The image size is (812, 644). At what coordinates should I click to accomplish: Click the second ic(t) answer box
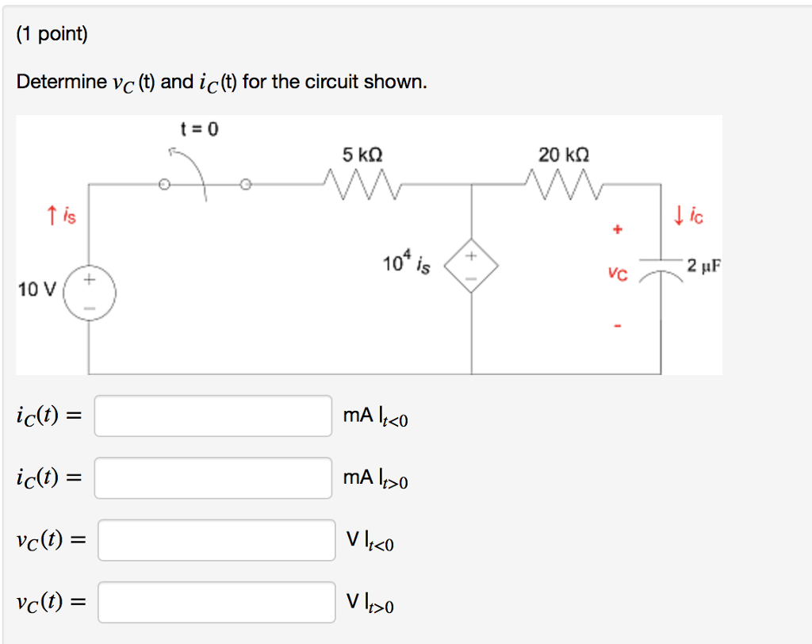click(x=213, y=478)
